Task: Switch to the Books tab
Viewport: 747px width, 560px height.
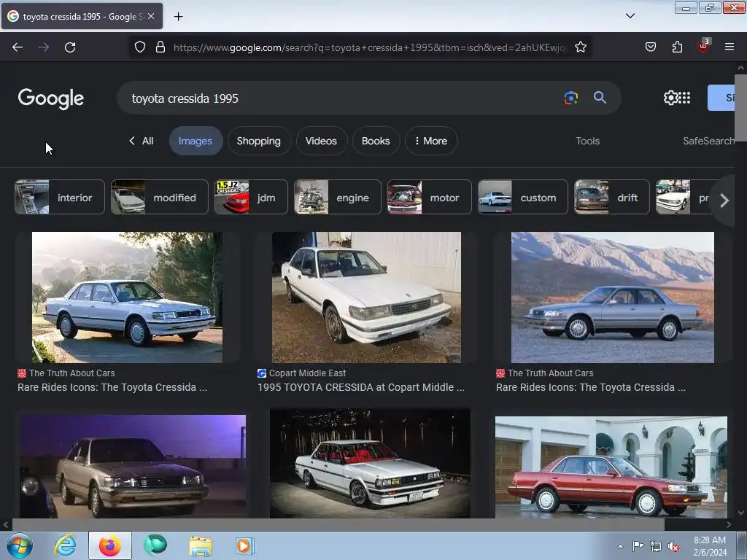Action: pyautogui.click(x=376, y=141)
